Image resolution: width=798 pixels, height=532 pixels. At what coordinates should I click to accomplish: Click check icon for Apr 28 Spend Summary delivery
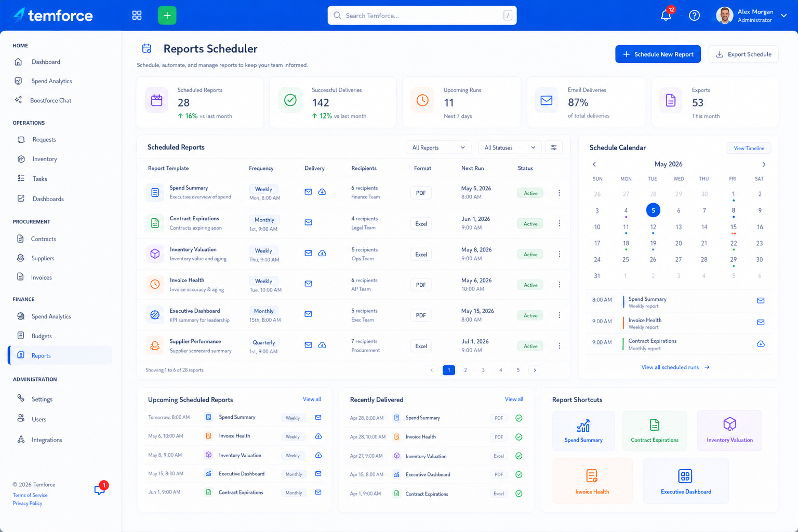point(518,418)
